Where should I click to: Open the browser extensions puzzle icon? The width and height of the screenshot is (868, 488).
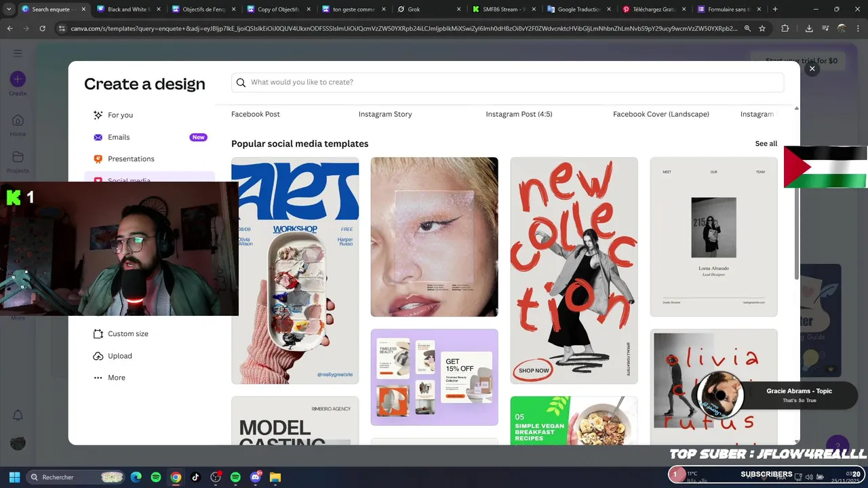tap(785, 28)
